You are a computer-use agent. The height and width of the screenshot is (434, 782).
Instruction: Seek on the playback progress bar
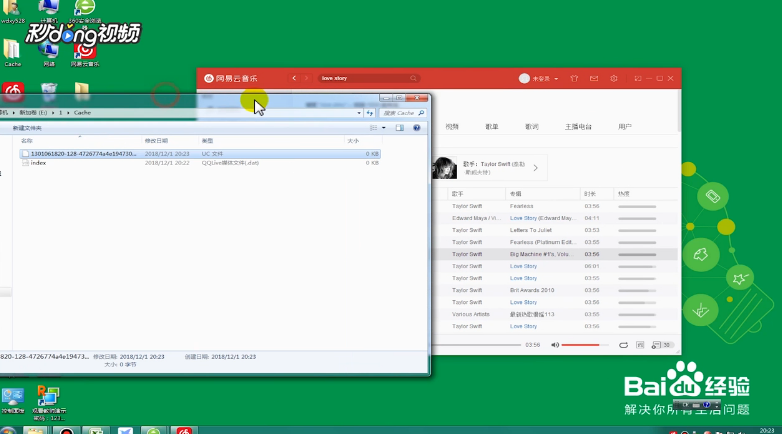476,345
